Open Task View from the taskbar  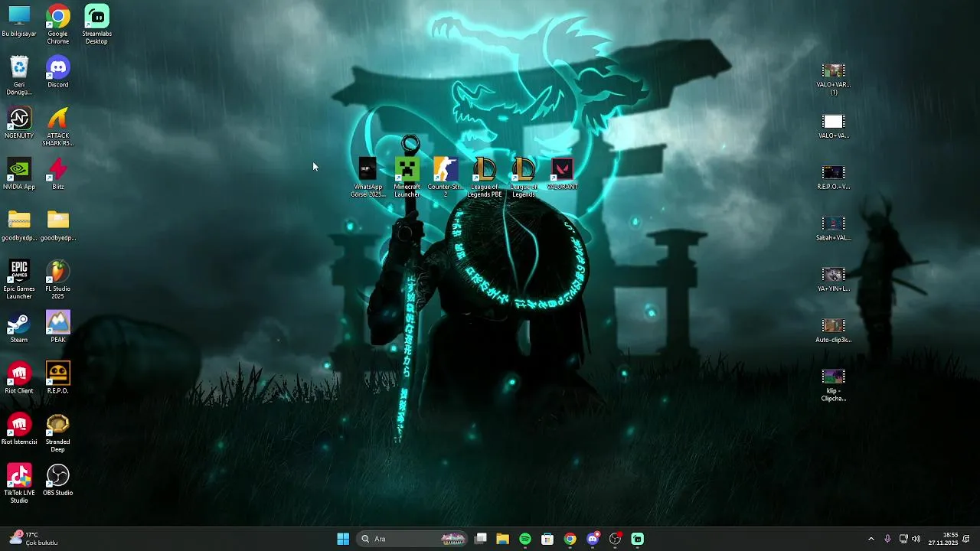pyautogui.click(x=481, y=539)
